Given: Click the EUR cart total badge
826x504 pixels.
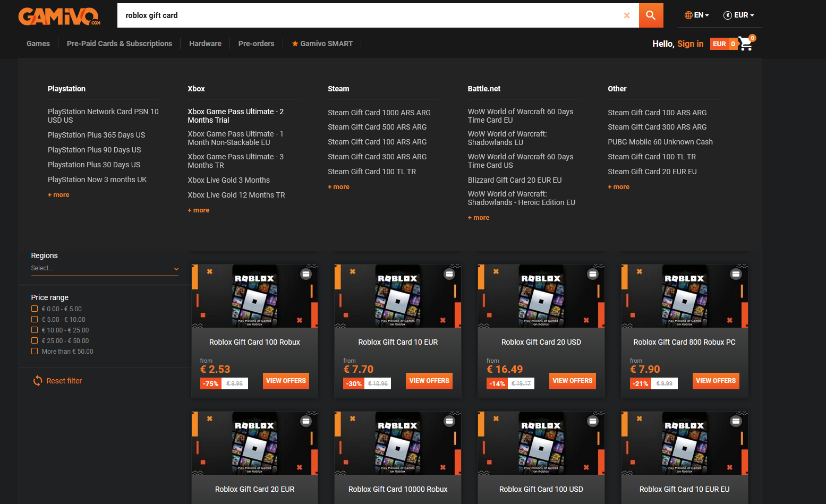Looking at the screenshot, I should click(724, 44).
